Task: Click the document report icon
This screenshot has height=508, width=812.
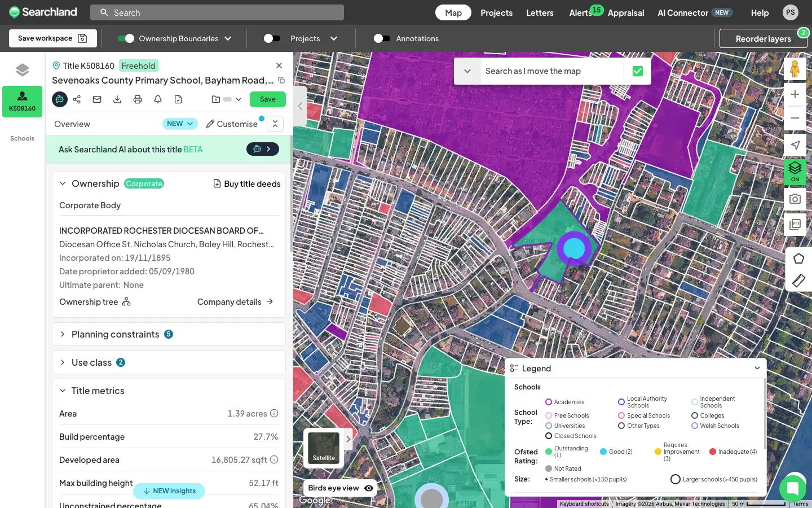Action: pos(178,99)
